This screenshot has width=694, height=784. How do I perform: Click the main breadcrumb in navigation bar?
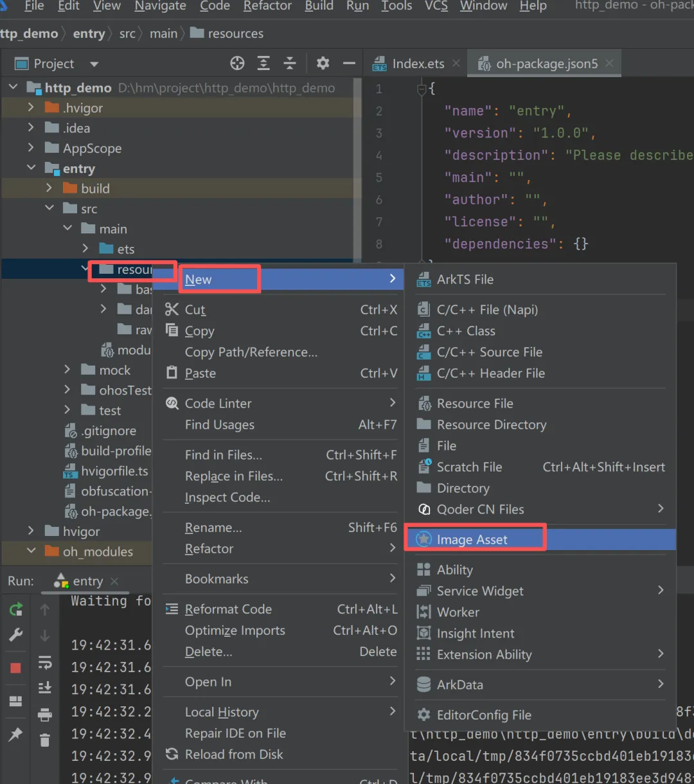pos(163,33)
